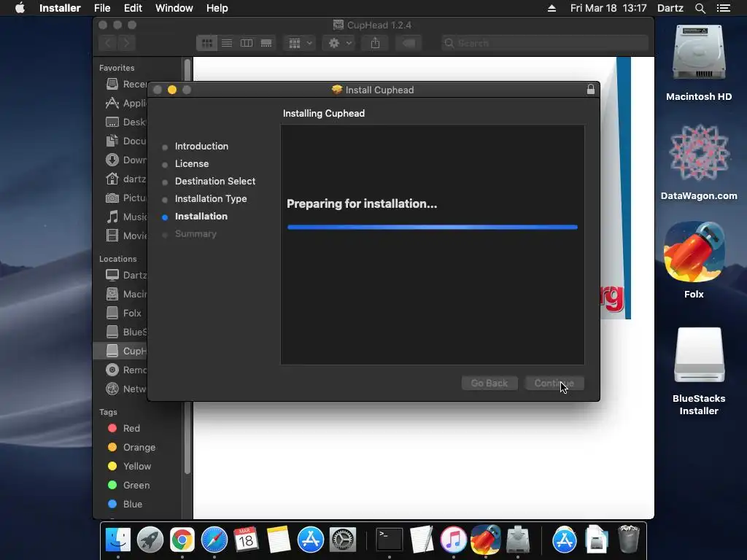Open Macintosh HD desktop icon
Viewport: 747px width, 560px height.
click(x=698, y=62)
